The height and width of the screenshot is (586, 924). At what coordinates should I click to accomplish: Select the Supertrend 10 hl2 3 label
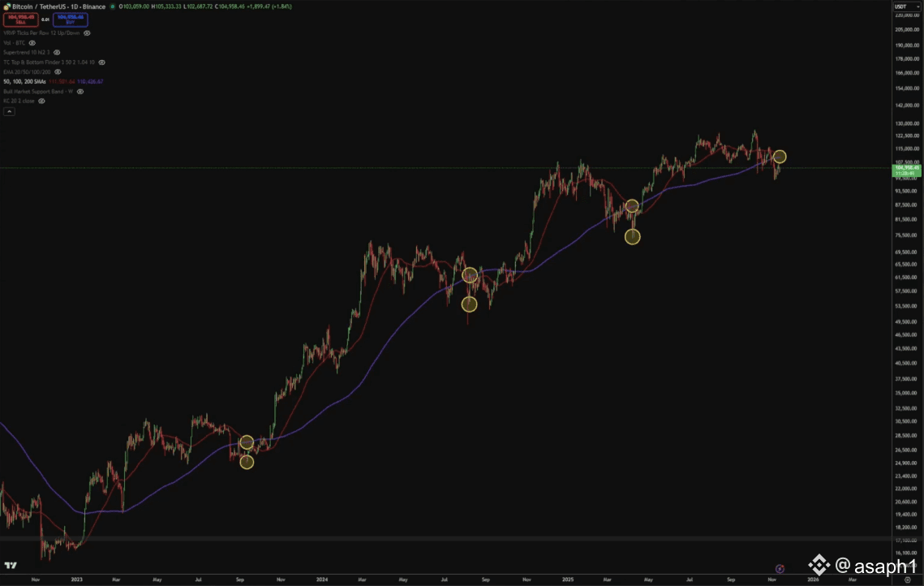pyautogui.click(x=27, y=53)
